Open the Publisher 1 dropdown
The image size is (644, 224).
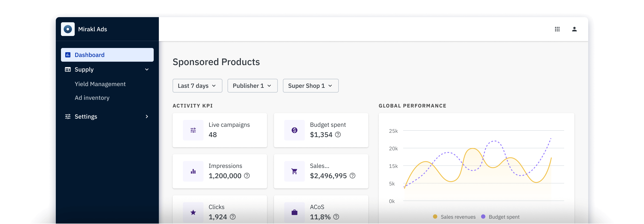pyautogui.click(x=252, y=86)
